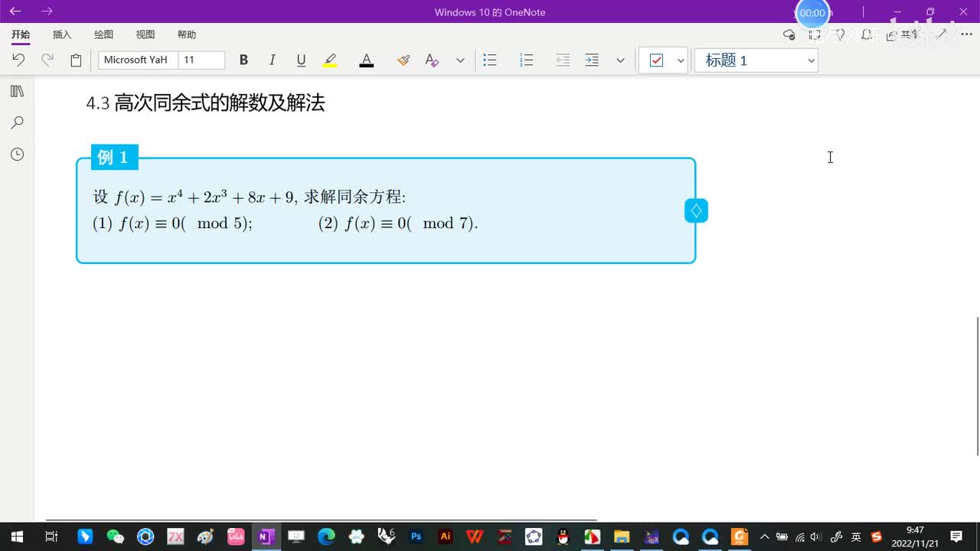Select the Format Painter brush
Image resolution: width=980 pixels, height=551 pixels.
click(x=403, y=60)
